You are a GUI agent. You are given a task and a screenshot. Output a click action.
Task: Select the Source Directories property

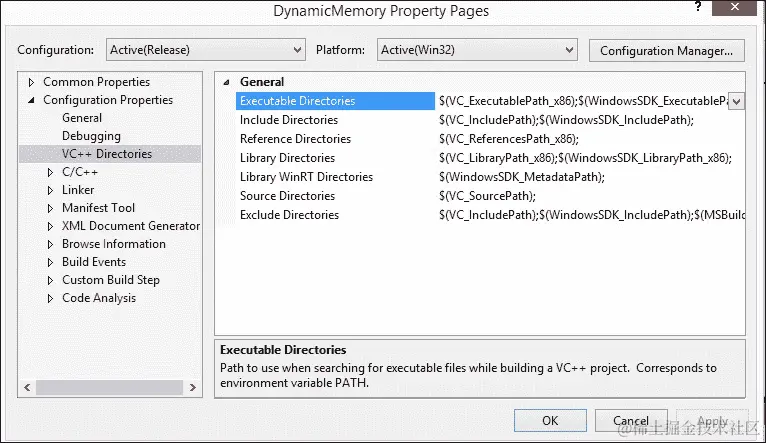pyautogui.click(x=287, y=196)
